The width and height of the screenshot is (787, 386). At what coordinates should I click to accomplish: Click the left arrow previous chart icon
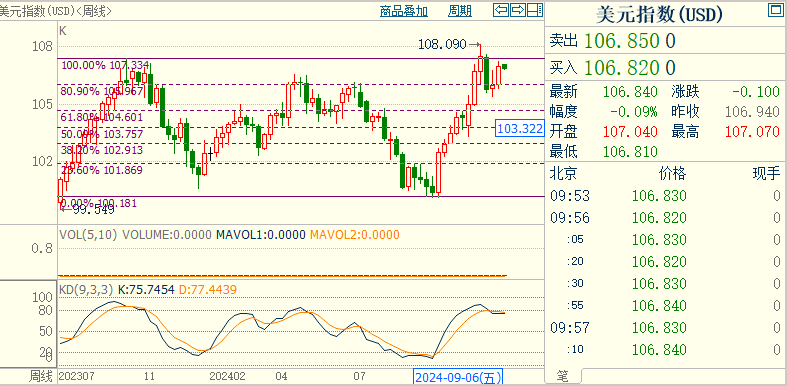pyautogui.click(x=501, y=10)
